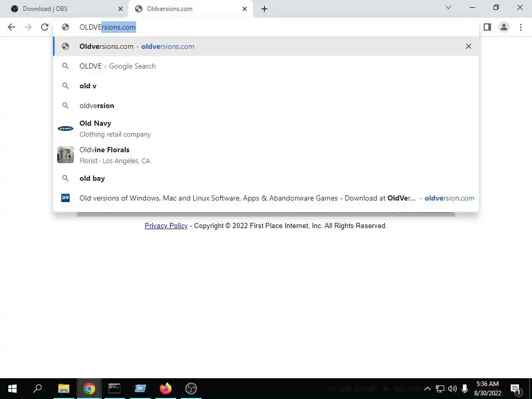
Task: Open File Explorer from the taskbar
Action: 63,389
